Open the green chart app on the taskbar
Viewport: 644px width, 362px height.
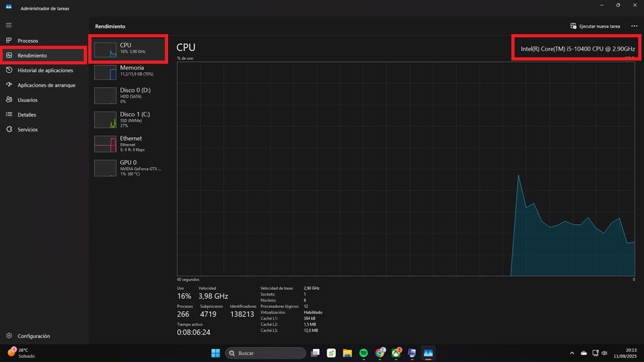(332, 353)
